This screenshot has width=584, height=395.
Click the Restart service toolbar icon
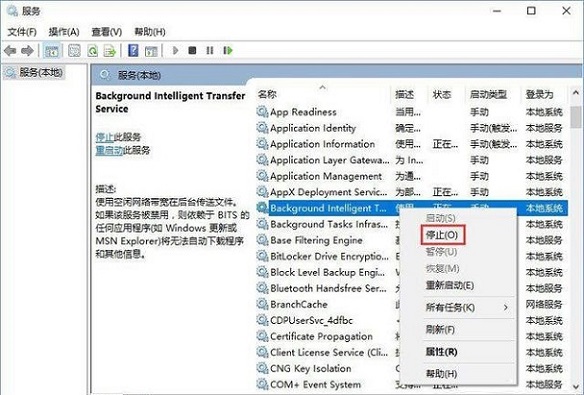tap(228, 50)
